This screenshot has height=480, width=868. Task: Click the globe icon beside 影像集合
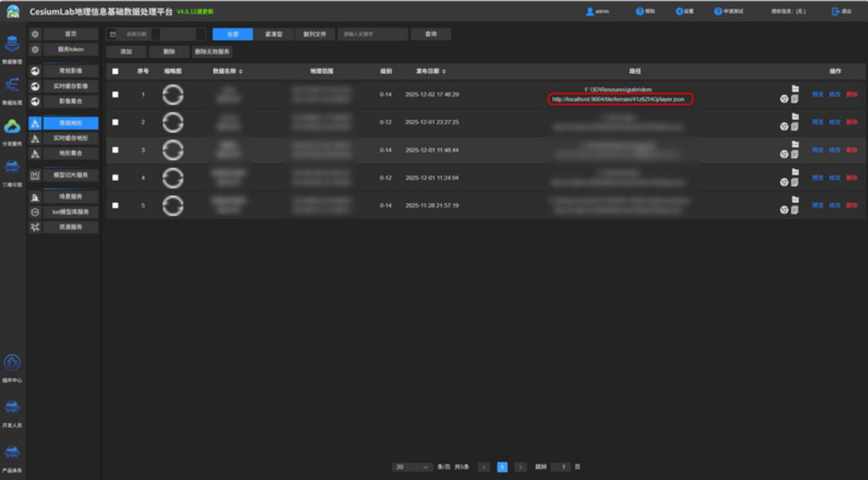pos(35,101)
